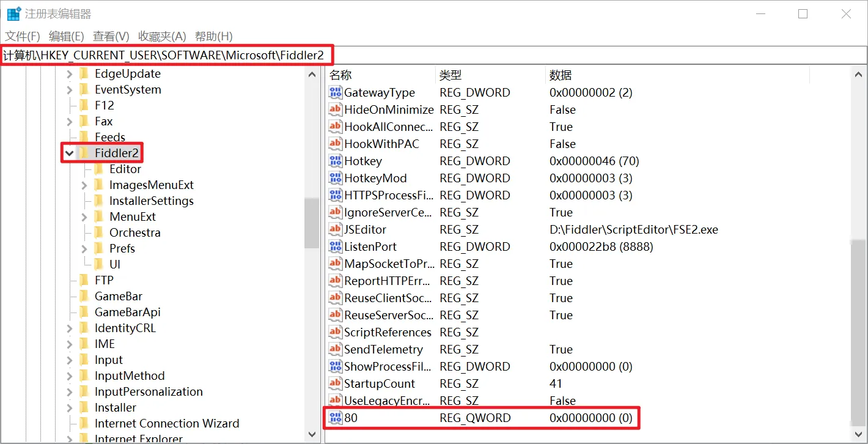Select the Feeds key
Viewport: 868px width, 444px height.
tap(110, 137)
